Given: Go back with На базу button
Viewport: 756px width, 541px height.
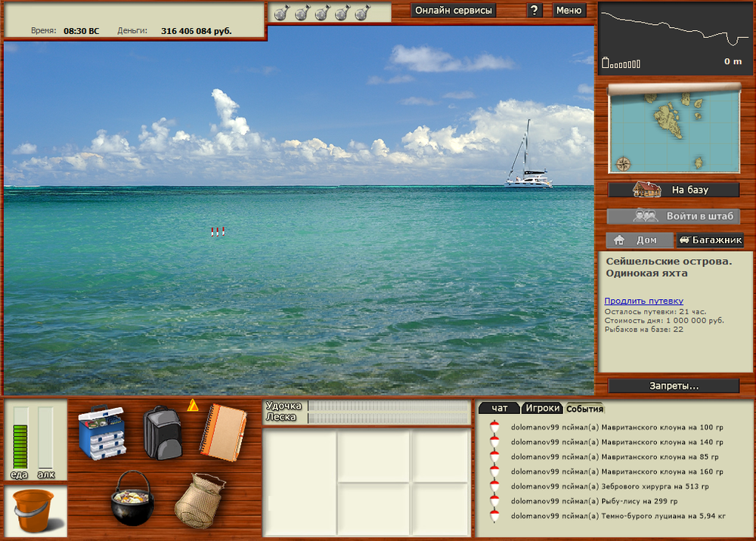Looking at the screenshot, I should (674, 190).
